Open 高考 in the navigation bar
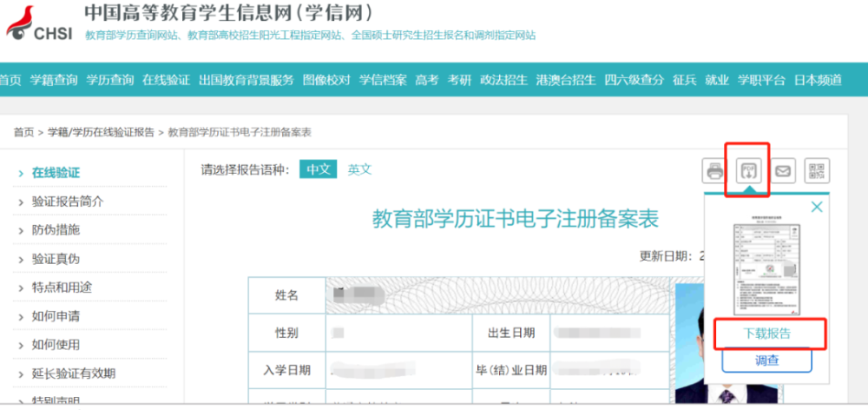The width and height of the screenshot is (868, 410). [427, 80]
